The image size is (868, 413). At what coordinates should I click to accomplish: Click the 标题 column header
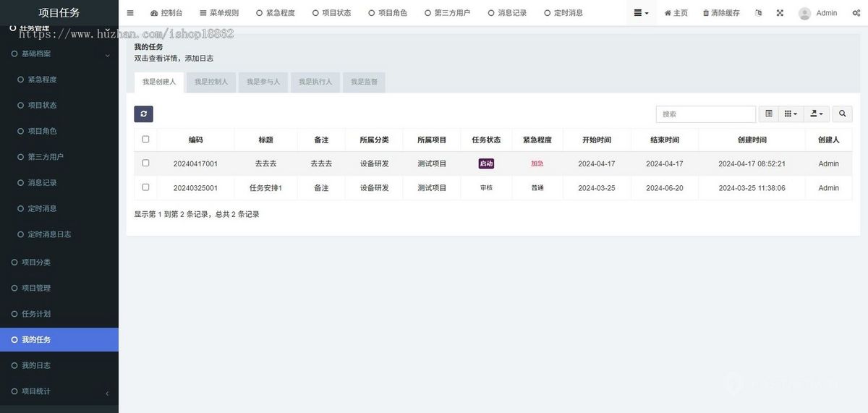click(x=265, y=140)
